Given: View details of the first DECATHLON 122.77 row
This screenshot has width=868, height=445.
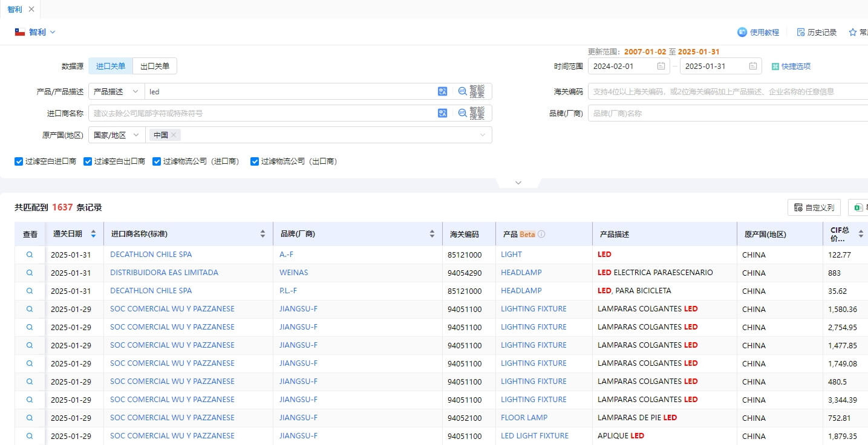Looking at the screenshot, I should [x=30, y=255].
